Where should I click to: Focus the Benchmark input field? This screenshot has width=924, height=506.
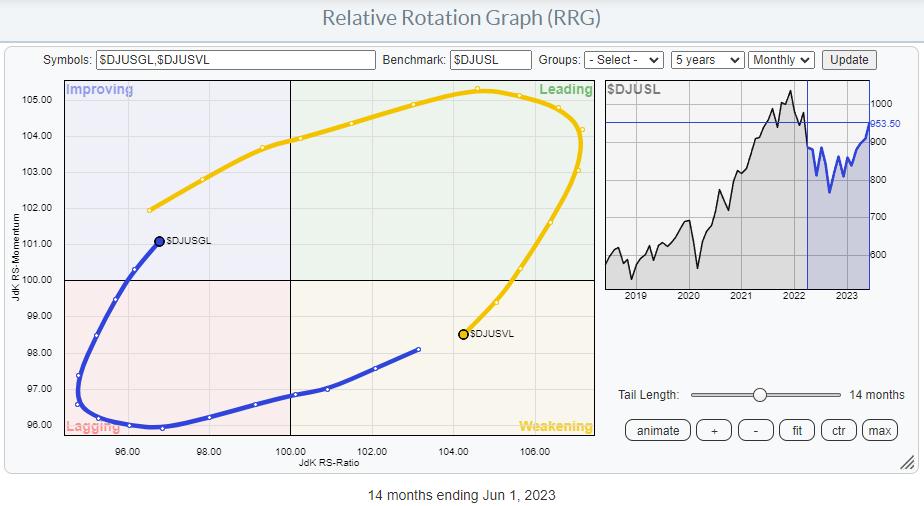coord(490,60)
